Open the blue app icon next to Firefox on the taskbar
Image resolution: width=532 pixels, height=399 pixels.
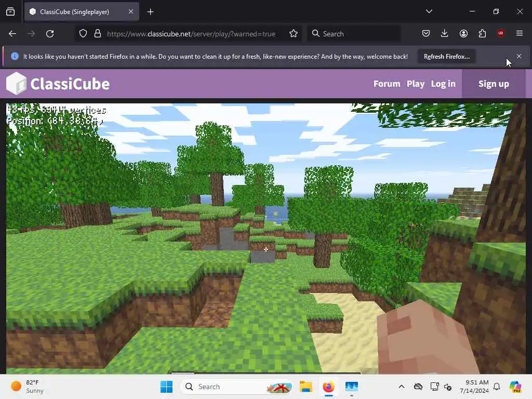point(352,387)
